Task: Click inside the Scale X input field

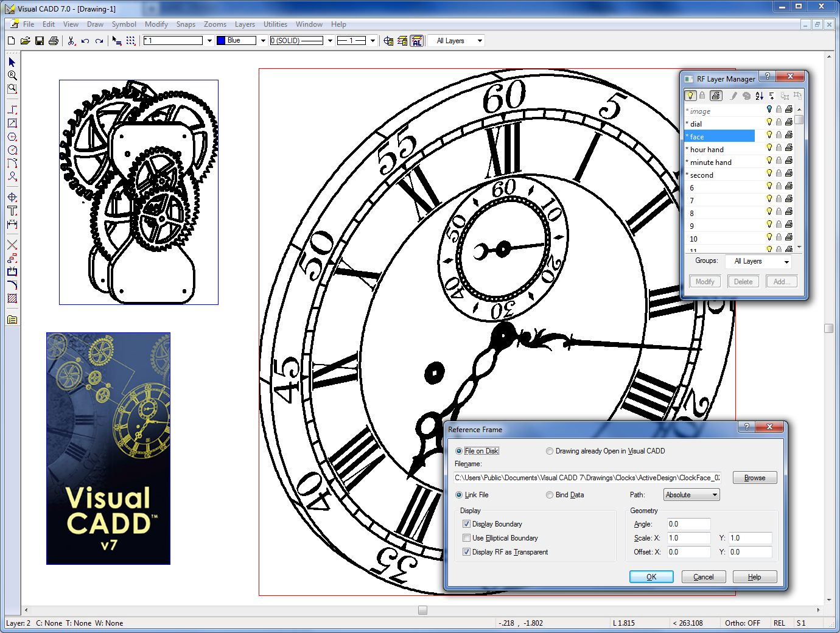Action: coord(688,538)
